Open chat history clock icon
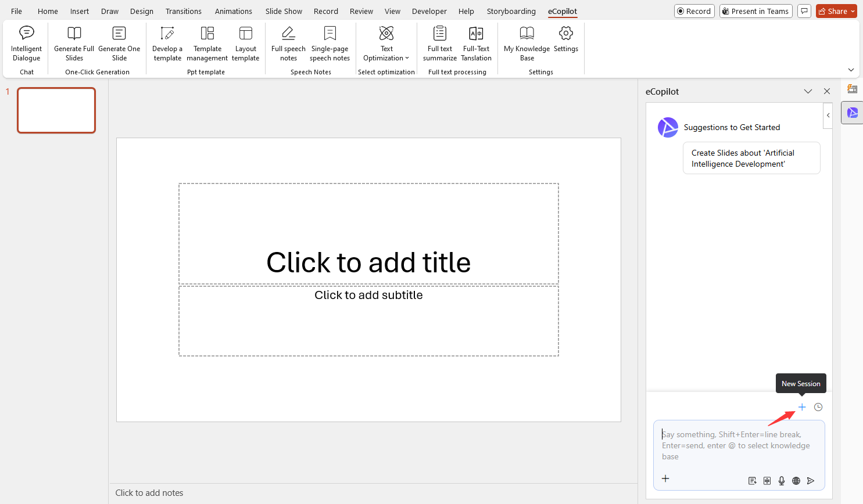Image resolution: width=863 pixels, height=504 pixels. tap(818, 407)
